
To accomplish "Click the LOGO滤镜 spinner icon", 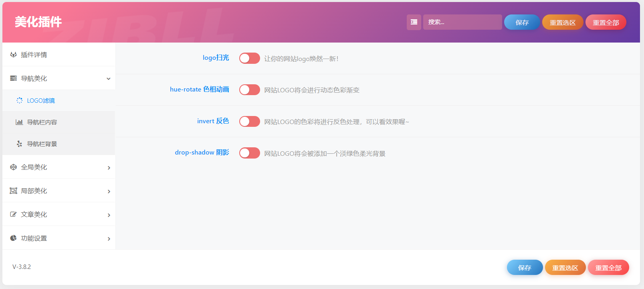I will click(x=19, y=100).
